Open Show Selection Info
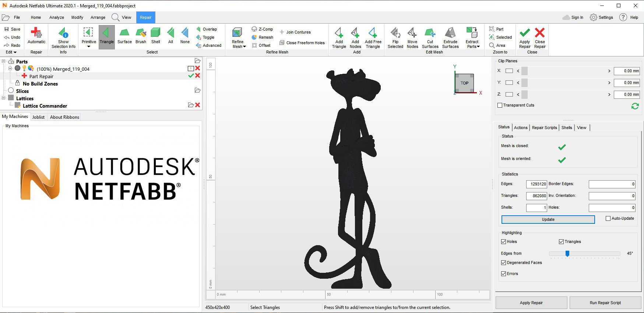Viewport: 644px width, 313px height. 63,38
